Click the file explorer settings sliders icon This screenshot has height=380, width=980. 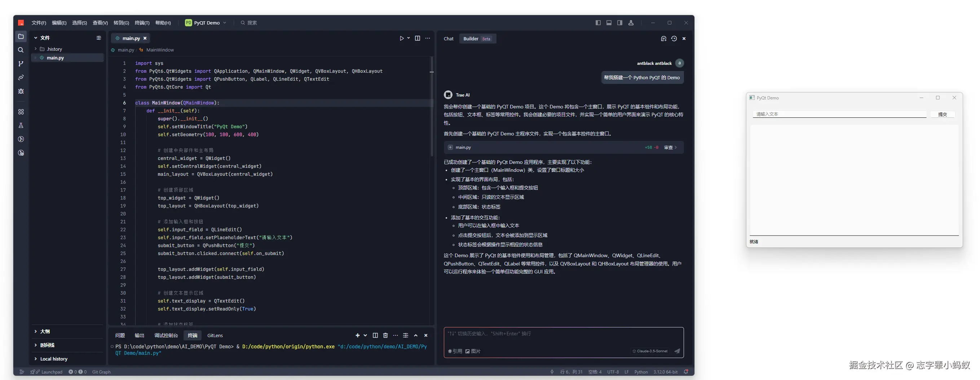pos(99,37)
